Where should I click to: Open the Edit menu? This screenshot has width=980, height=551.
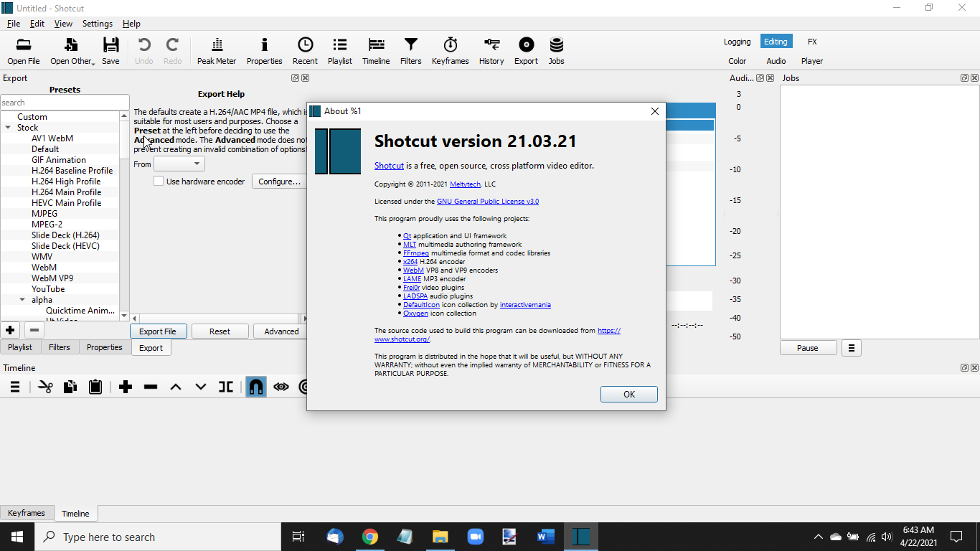37,24
